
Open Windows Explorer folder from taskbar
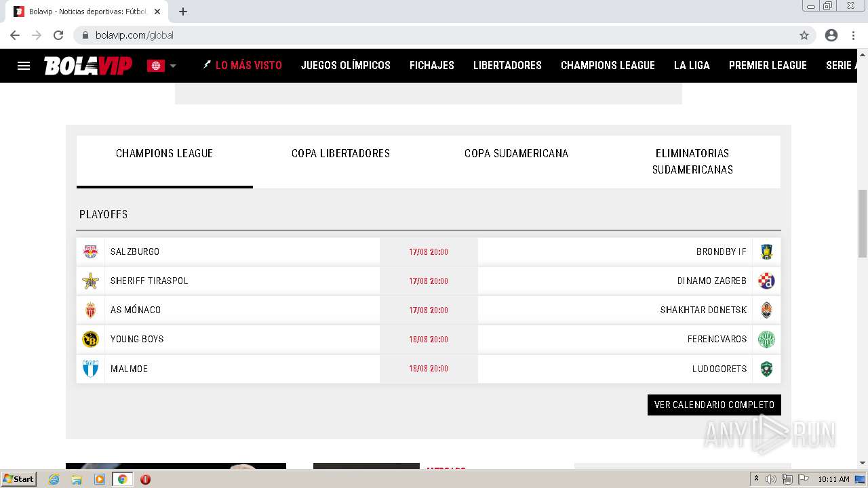[x=77, y=479]
